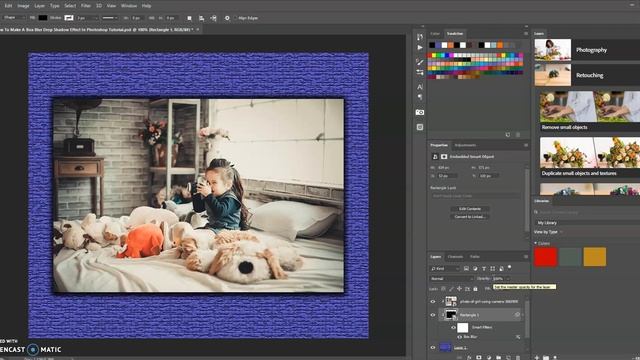Open the Actions panel play icon
Screen dimensions: 640x360
pyautogui.click(x=420, y=47)
